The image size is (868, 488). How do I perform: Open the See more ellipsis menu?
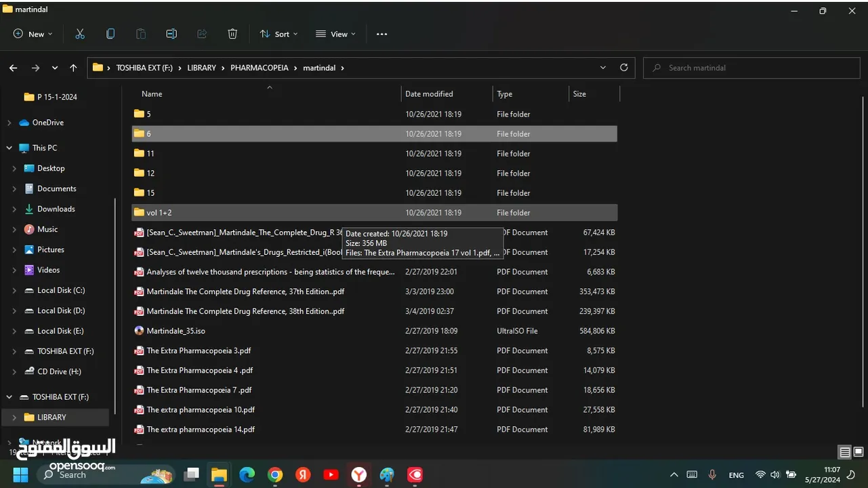point(381,34)
